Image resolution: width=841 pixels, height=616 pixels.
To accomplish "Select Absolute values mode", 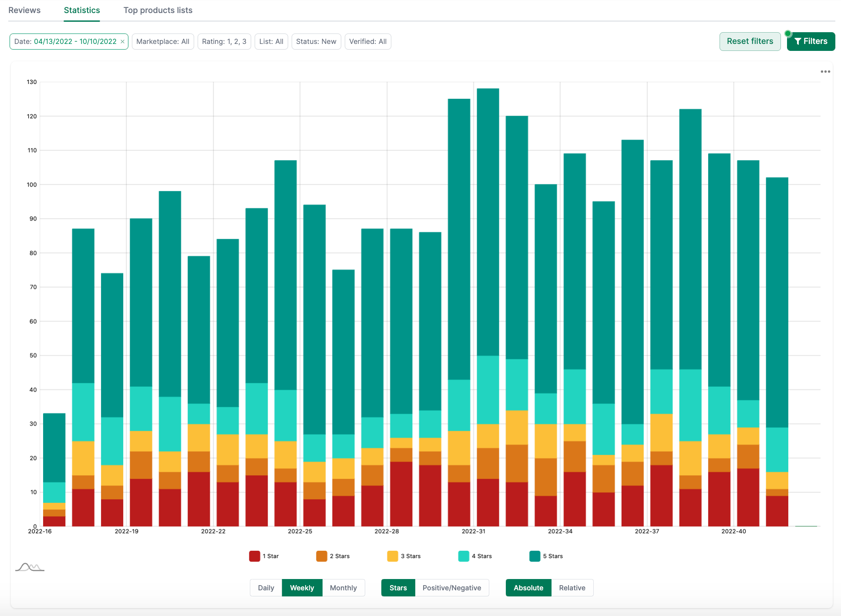I will tap(528, 588).
